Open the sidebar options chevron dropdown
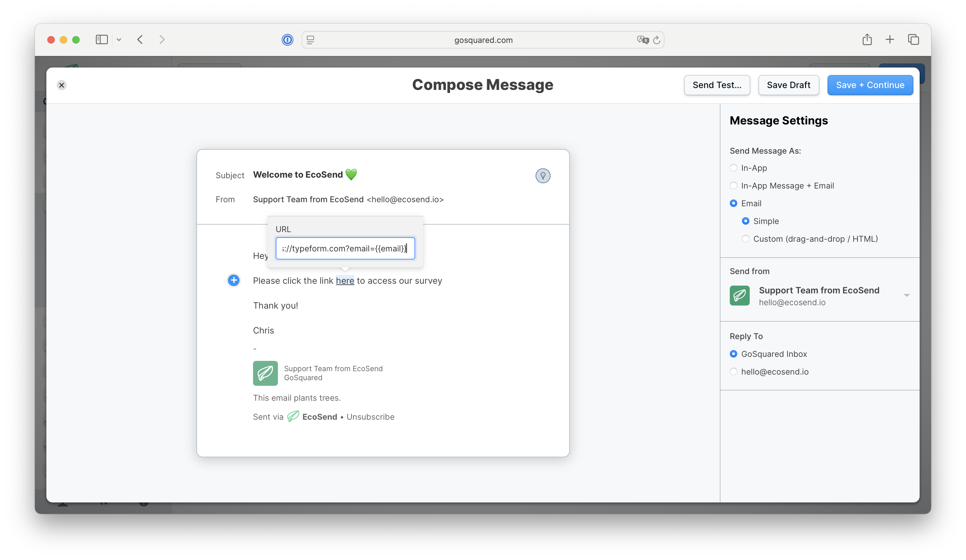966x560 pixels. click(119, 40)
